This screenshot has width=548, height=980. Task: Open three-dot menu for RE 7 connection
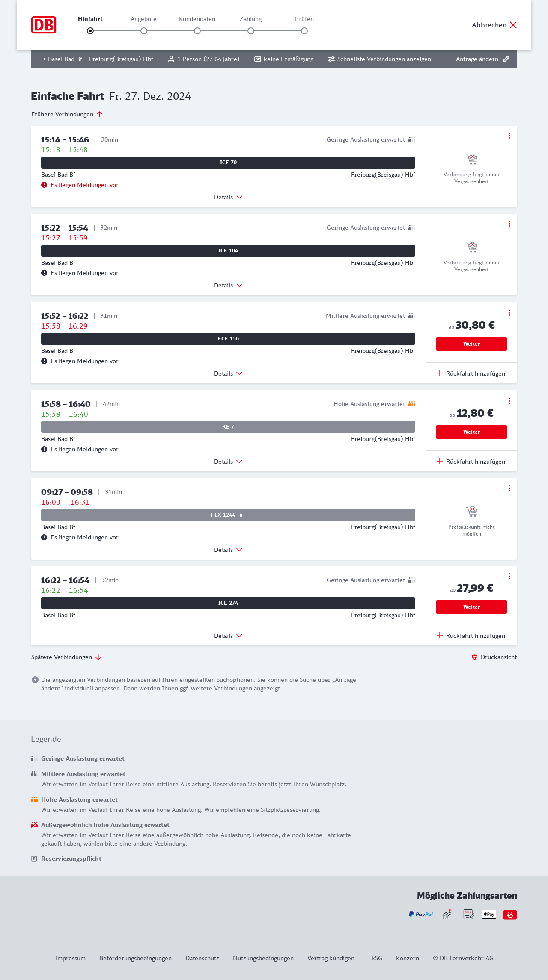coord(509,401)
